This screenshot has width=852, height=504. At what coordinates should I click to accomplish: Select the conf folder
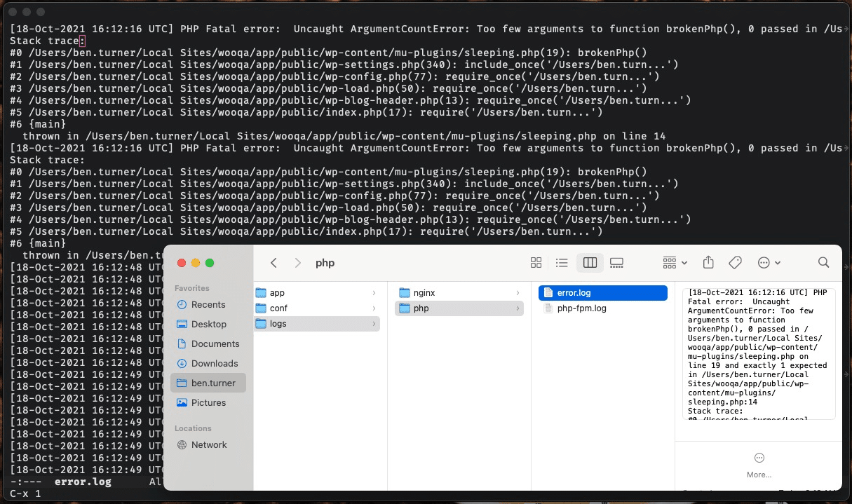click(x=278, y=308)
